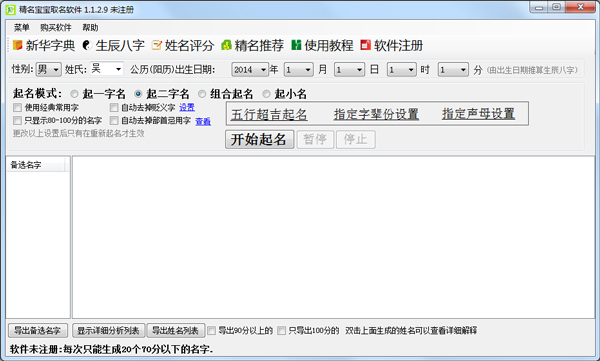Viewport: 600px width, 361px height.
Task: Close the 精名宝宝取名软件 window
Action: 580,7
